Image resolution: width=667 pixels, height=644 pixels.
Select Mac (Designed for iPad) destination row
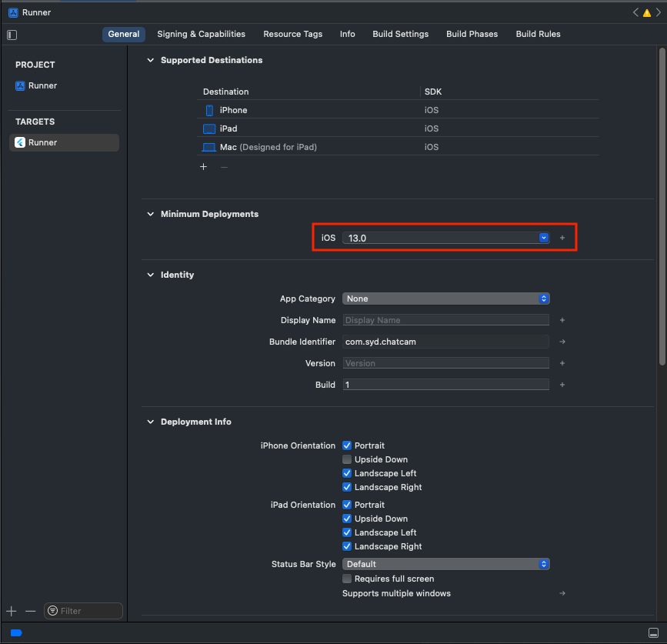click(x=397, y=147)
